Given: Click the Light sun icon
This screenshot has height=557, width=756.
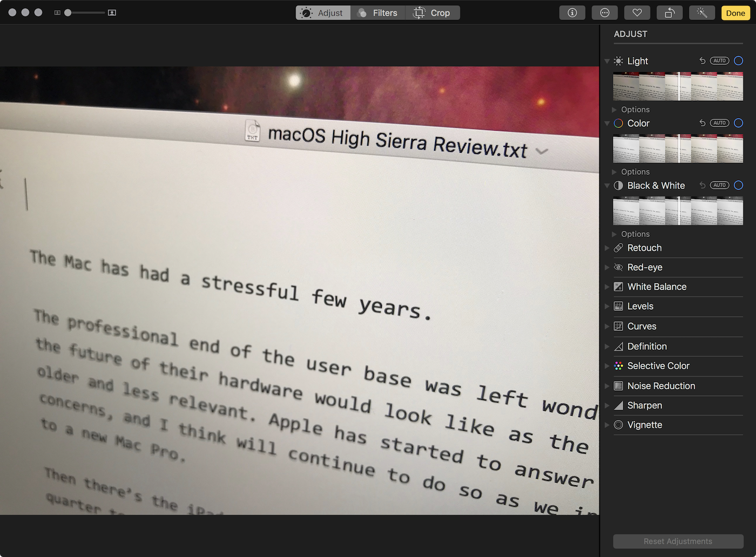Looking at the screenshot, I should pyautogui.click(x=619, y=61).
